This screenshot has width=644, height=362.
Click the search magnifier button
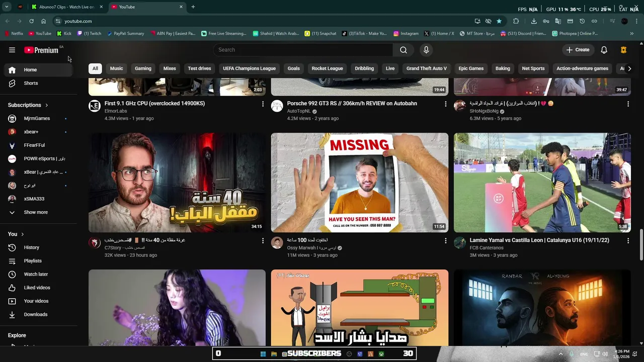coord(404,50)
